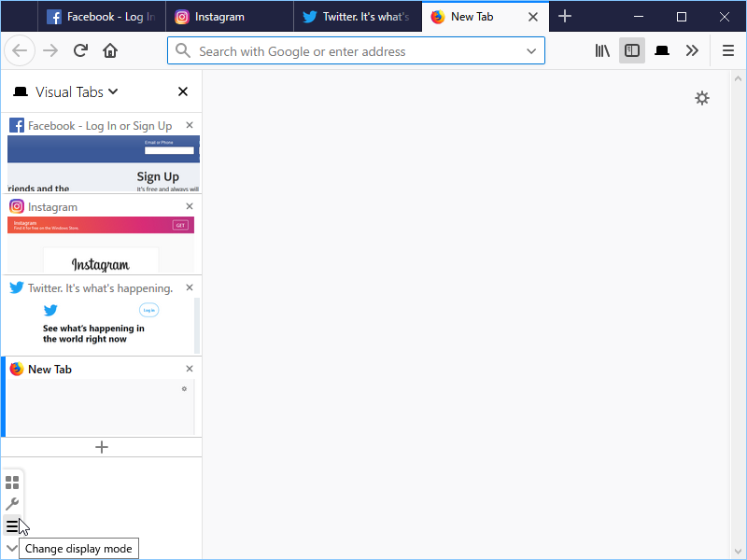Screen dimensions: 747x560
Task: Focus the Search with Google address field
Action: (356, 51)
